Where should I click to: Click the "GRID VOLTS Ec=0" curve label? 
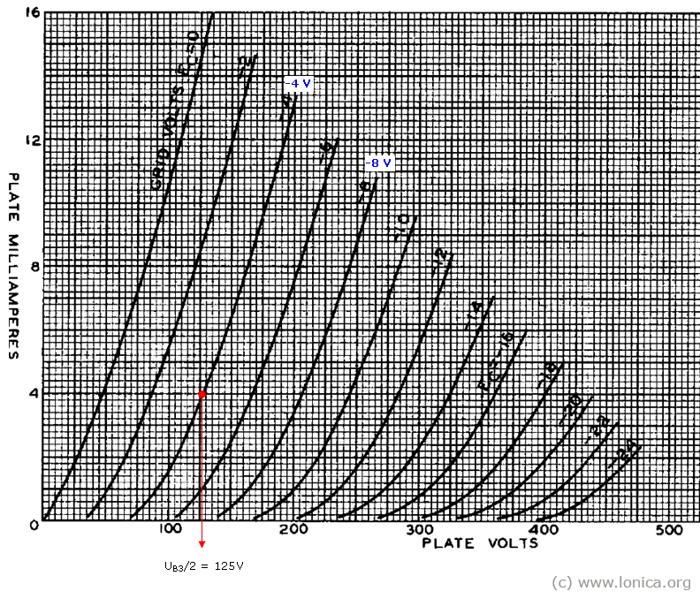click(x=174, y=110)
